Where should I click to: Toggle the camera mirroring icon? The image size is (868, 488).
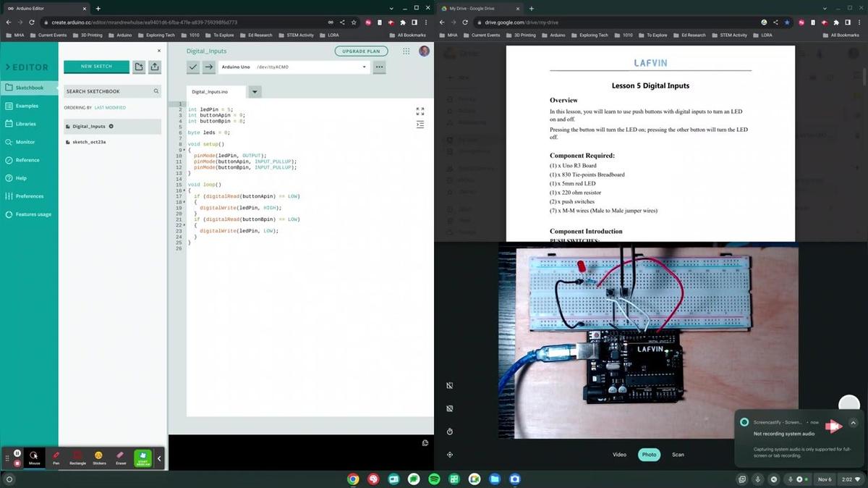pos(450,386)
